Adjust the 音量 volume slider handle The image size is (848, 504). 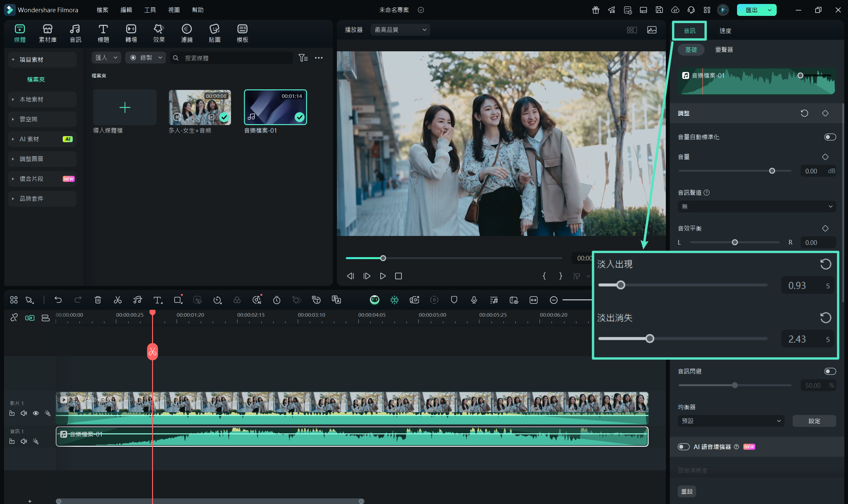click(x=772, y=171)
